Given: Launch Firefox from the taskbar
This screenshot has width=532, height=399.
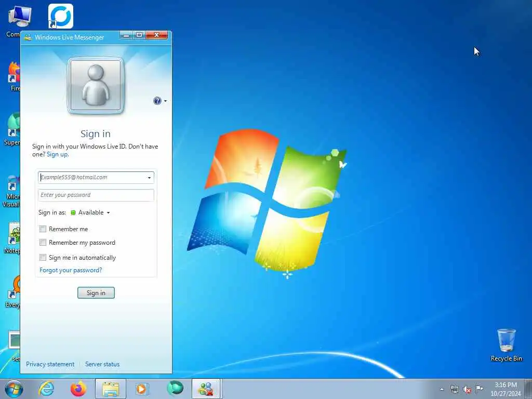Looking at the screenshot, I should [78, 389].
